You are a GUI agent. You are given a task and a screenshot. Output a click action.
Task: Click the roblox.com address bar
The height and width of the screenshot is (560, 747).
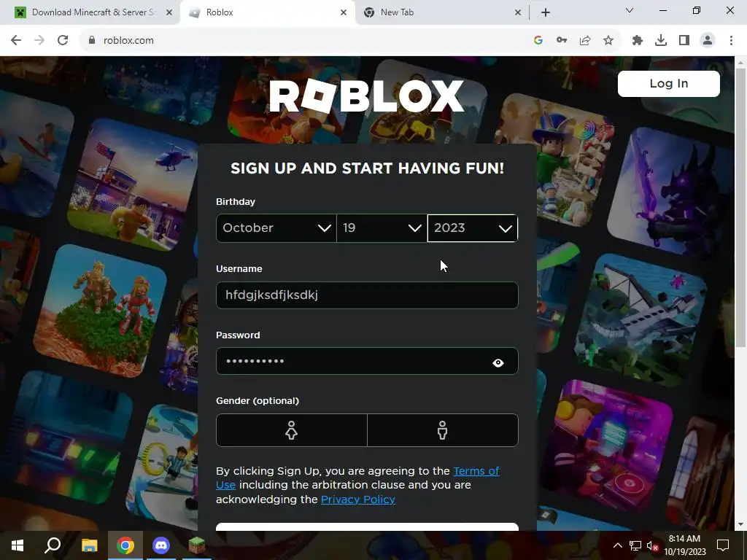coord(305,41)
